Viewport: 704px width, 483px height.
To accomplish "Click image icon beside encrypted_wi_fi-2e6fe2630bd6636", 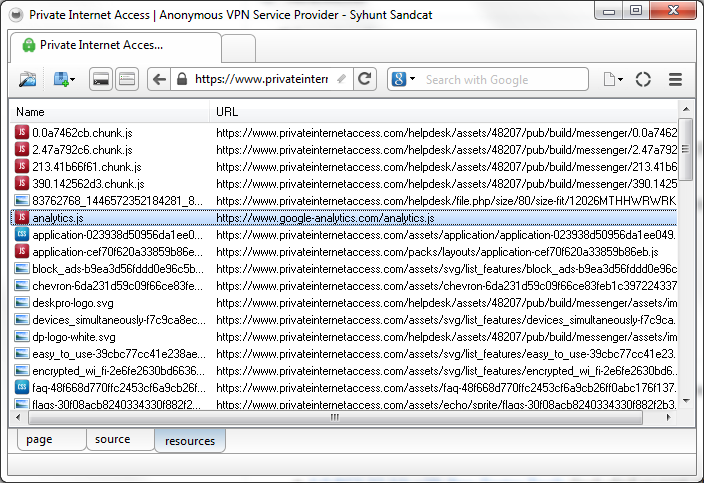I will (22, 370).
